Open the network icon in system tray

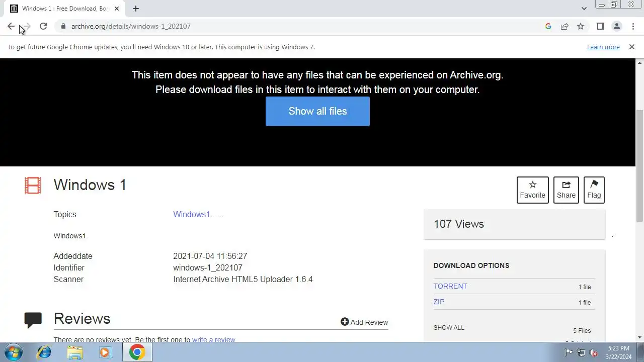[x=581, y=352]
